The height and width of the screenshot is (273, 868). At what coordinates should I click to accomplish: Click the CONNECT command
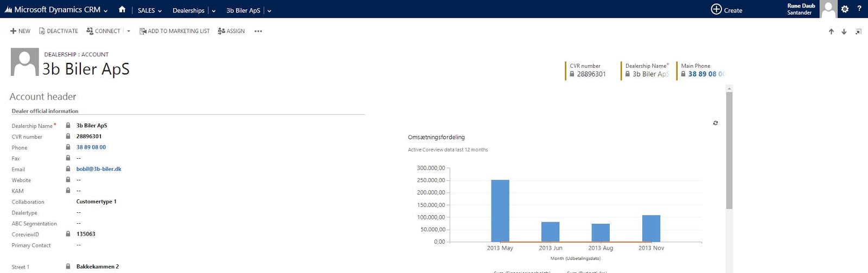[x=104, y=31]
